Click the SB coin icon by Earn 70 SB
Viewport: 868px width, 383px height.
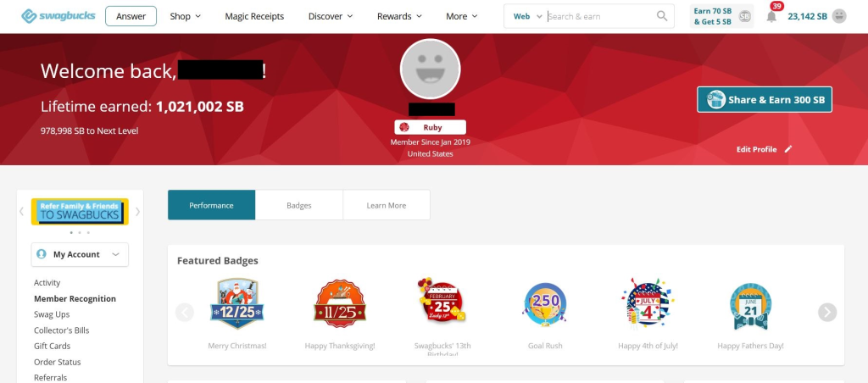(744, 16)
